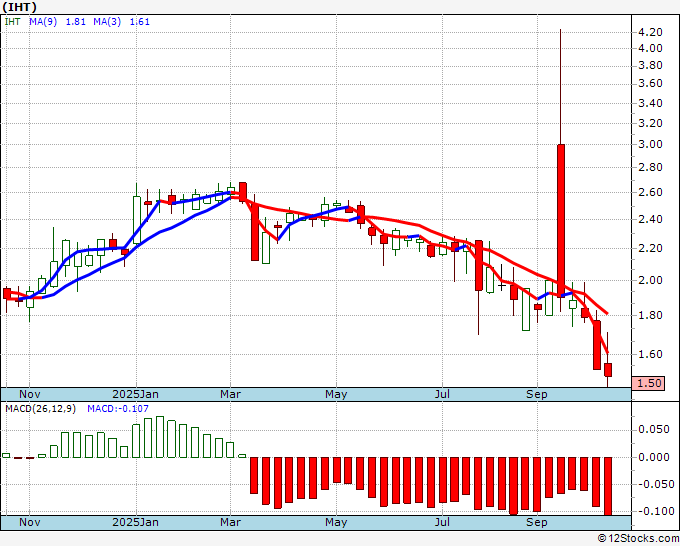680x546 pixels.
Task: Click Sep on the price chart date axis
Action: click(x=537, y=394)
